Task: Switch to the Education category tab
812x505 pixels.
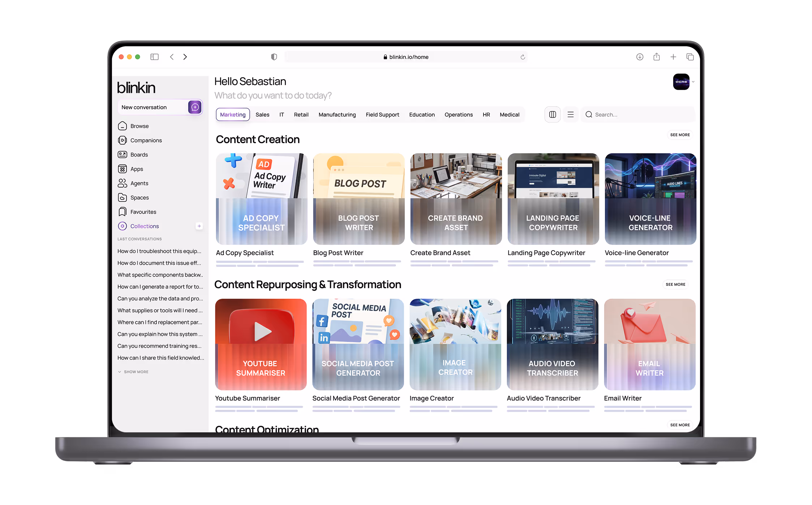Action: (422, 115)
